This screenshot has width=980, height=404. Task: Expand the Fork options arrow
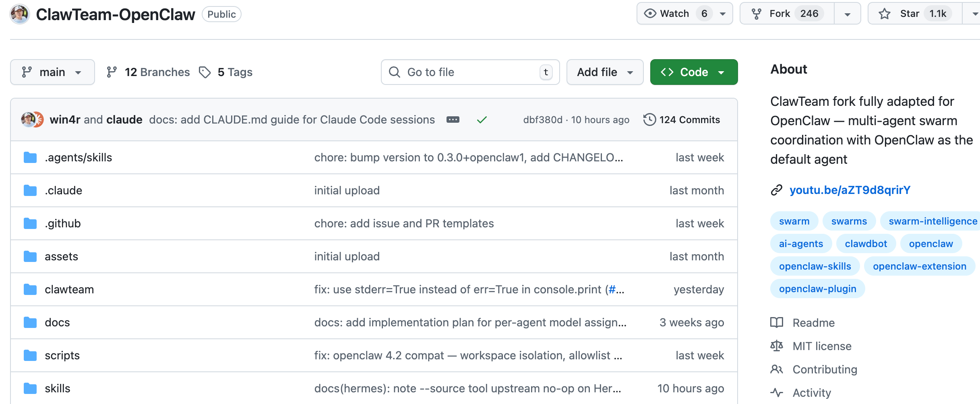[x=848, y=14]
